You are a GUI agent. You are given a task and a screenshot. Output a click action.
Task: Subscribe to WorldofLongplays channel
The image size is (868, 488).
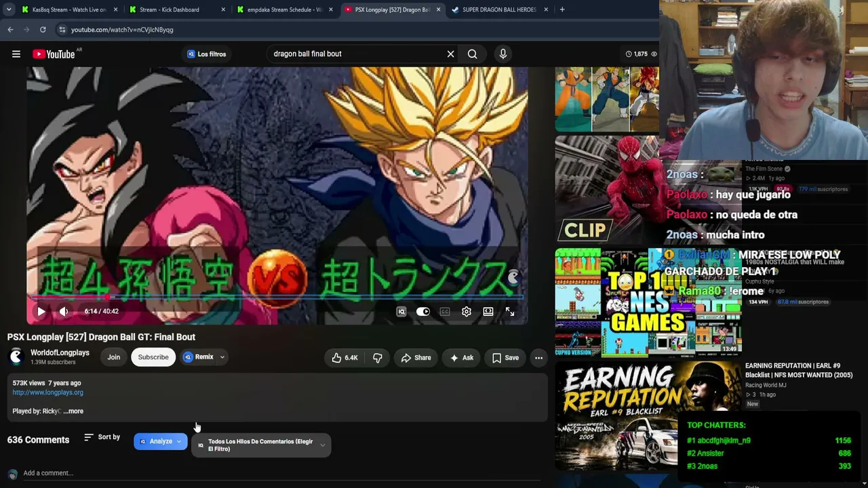point(153,357)
